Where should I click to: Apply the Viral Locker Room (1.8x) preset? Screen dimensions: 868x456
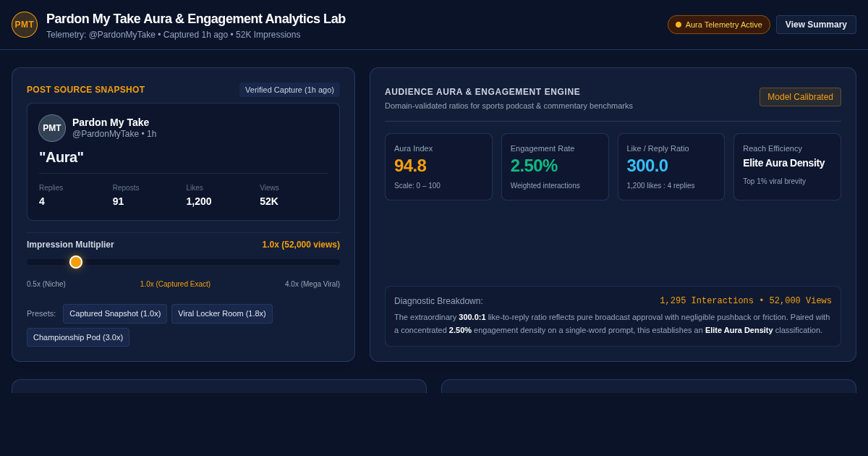coord(222,313)
